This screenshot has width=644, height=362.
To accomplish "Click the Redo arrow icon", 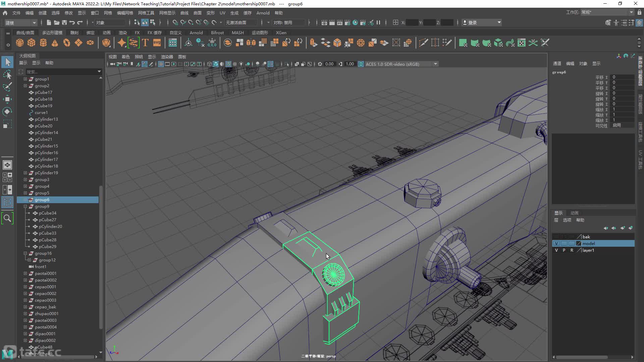I will 80,22.
